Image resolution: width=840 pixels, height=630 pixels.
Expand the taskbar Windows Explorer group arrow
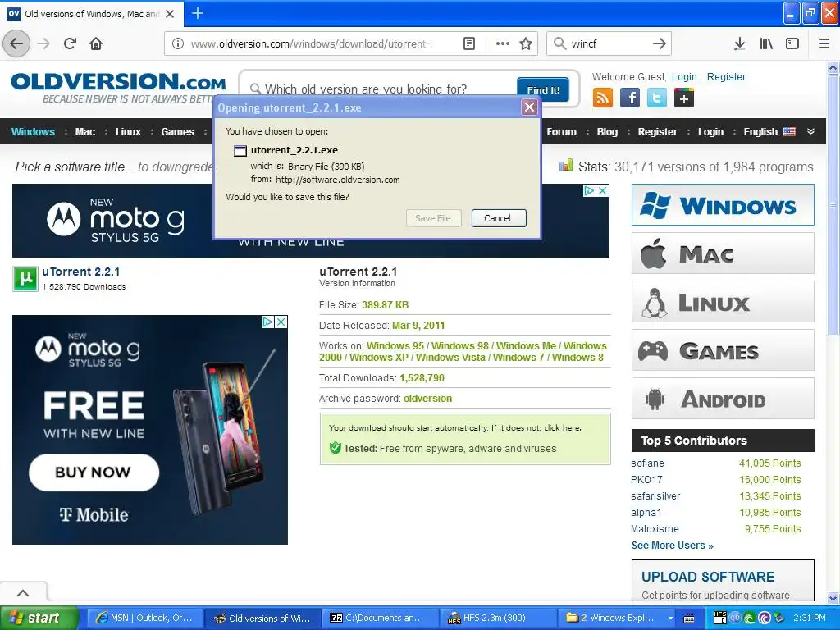669,619
